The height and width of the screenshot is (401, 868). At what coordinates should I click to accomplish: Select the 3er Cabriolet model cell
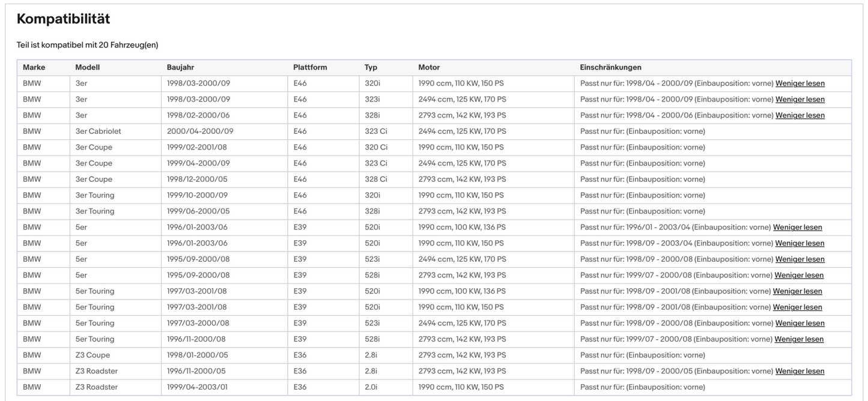click(98, 131)
